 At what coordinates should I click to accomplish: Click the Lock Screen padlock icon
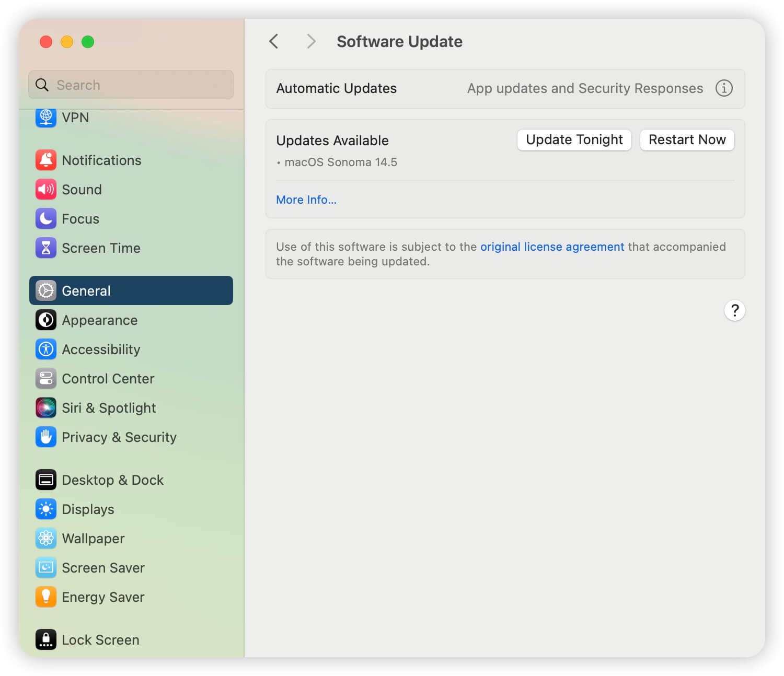tap(46, 640)
